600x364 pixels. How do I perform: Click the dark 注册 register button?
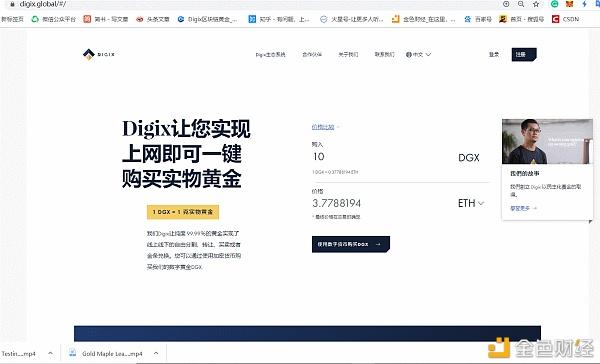[x=524, y=54]
